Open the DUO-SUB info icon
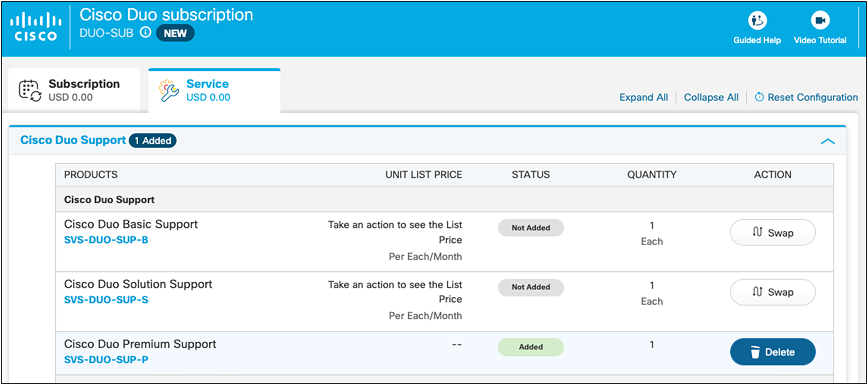Viewport: 868px width, 385px height. (x=145, y=32)
